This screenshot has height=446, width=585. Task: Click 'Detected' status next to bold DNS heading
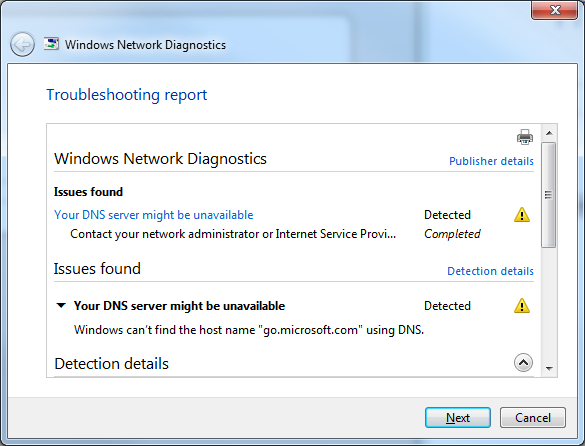pyautogui.click(x=447, y=306)
